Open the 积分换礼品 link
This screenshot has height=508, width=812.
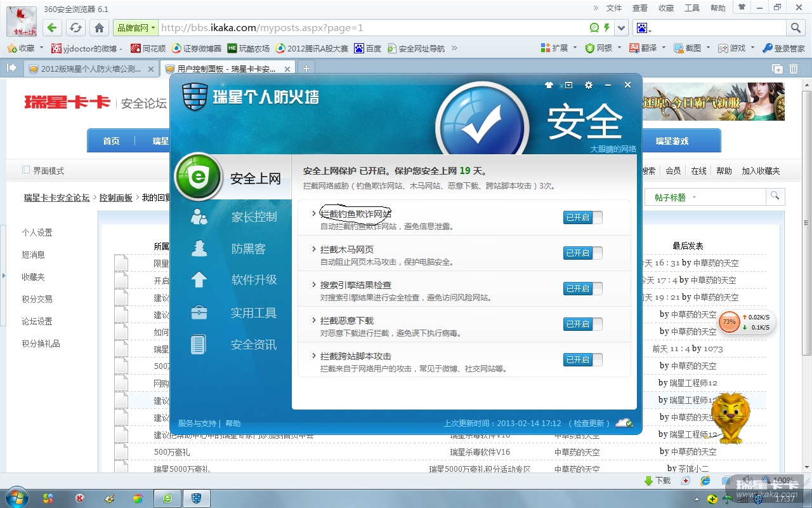41,344
